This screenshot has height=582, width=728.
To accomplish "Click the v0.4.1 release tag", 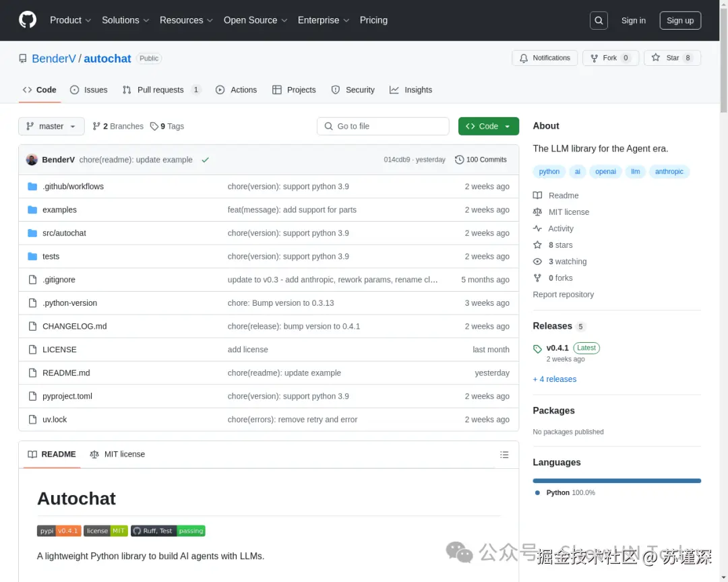I will click(x=557, y=348).
